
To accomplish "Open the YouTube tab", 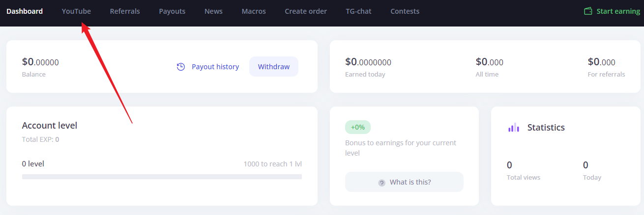I will coord(76,11).
